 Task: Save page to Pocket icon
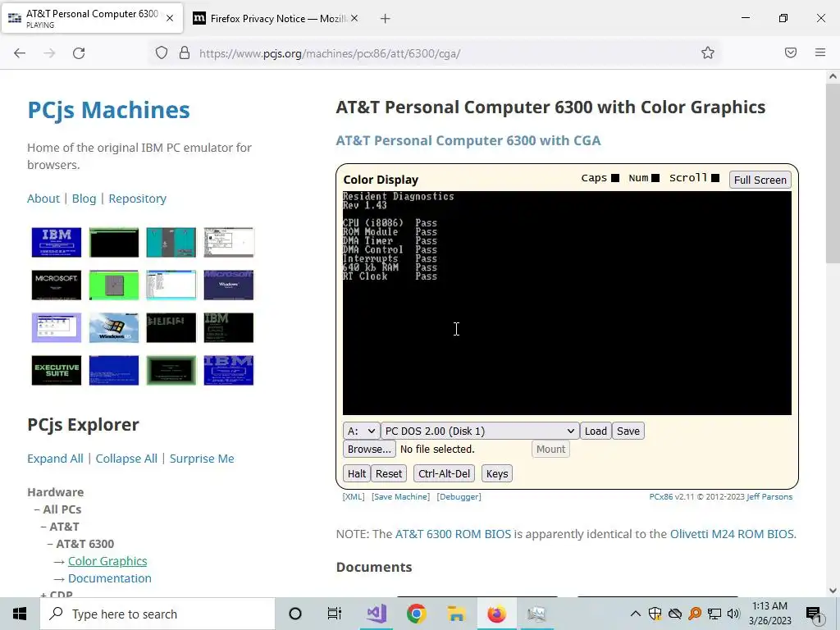coord(791,52)
